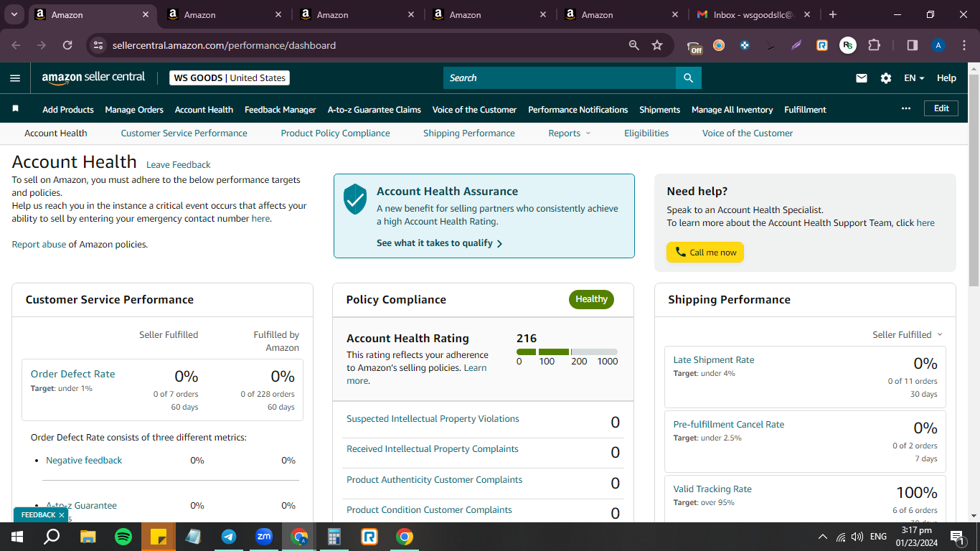Open Chrome's three-dot menu
The image size is (980, 551).
(963, 45)
